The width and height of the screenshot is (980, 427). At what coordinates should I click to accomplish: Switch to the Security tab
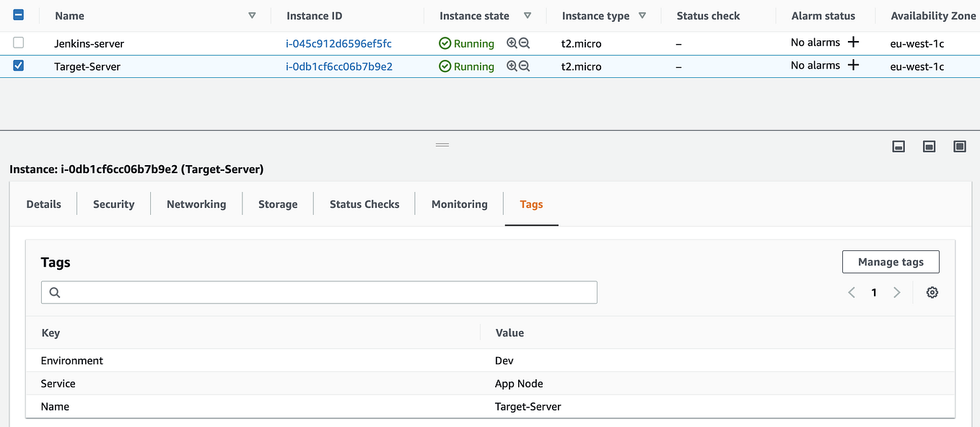coord(113,204)
